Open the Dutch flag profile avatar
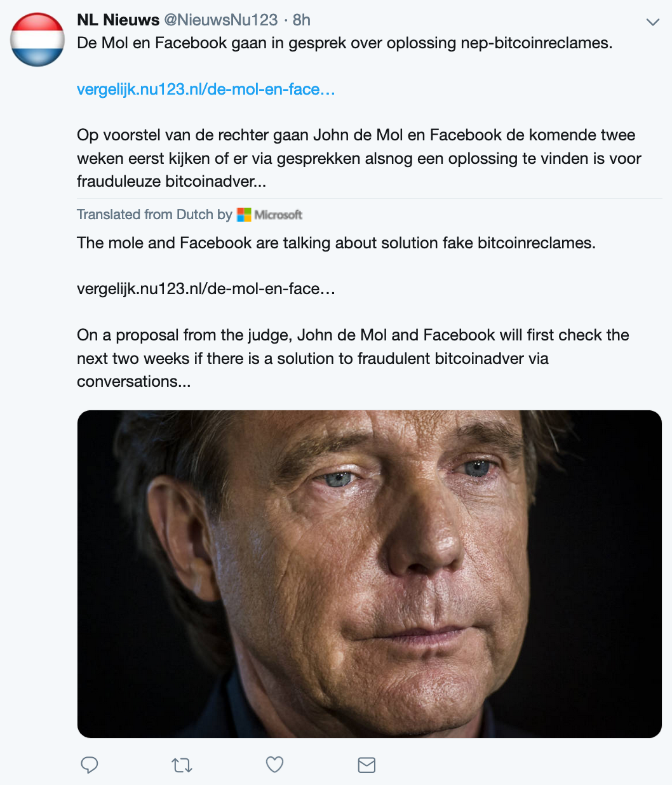This screenshot has width=672, height=785. pos(37,39)
